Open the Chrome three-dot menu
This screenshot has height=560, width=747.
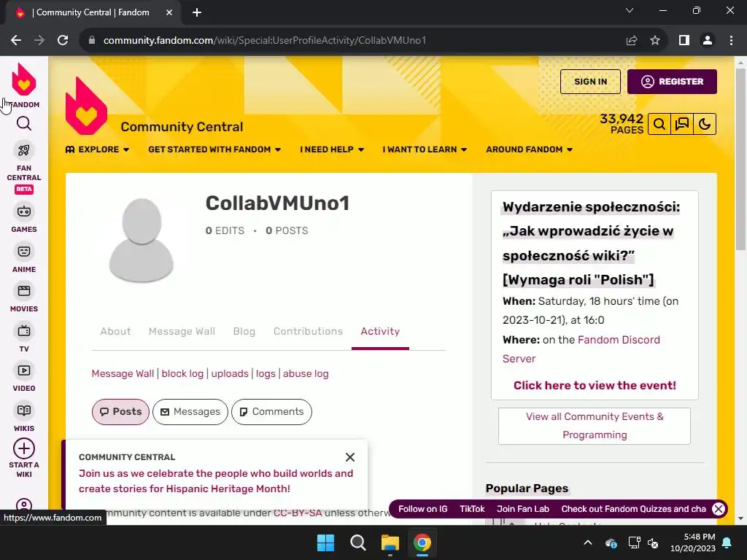click(x=731, y=41)
